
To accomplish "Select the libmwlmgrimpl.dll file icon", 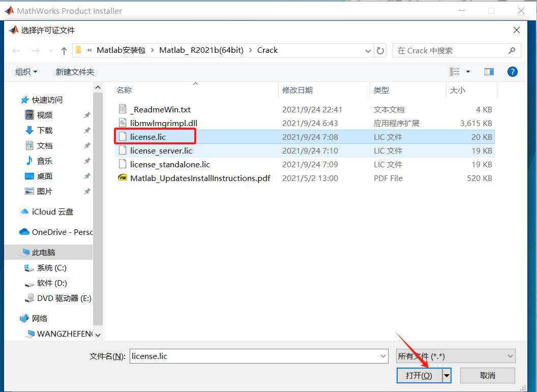I will [x=123, y=123].
